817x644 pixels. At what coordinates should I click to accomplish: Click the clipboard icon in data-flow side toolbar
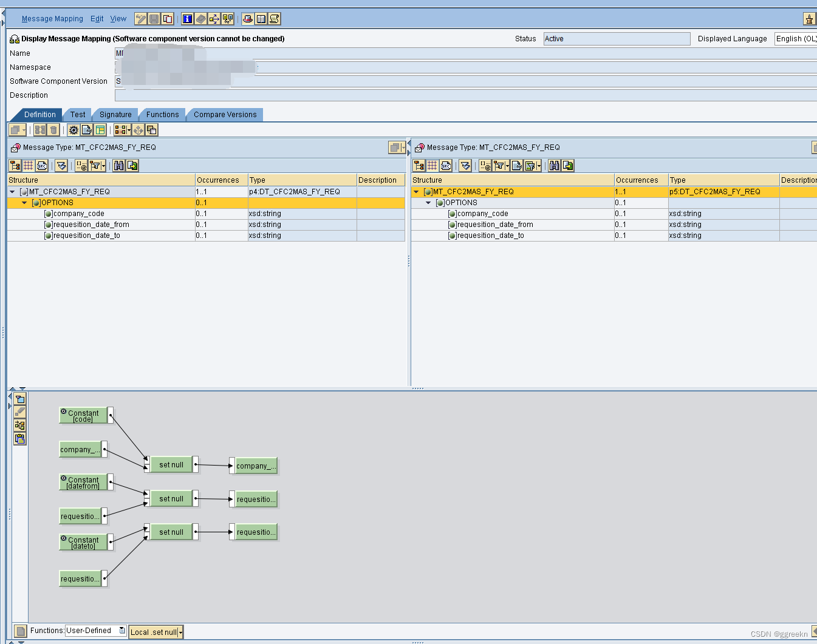(20, 439)
